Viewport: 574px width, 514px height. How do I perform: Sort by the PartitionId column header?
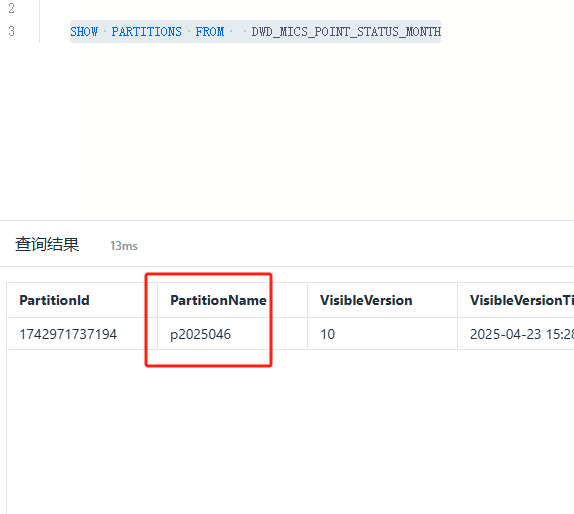(54, 300)
